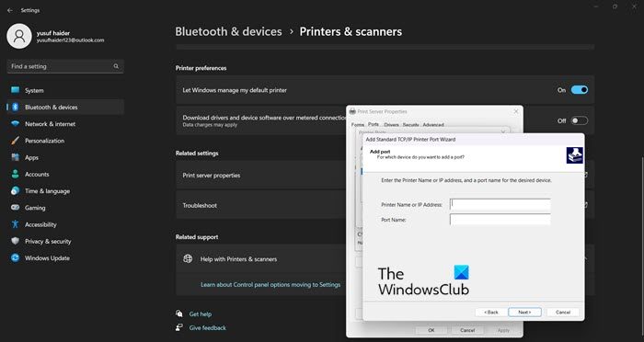Switch to the Drivers tab in Print Server Properties
Viewport: 644px width, 342px height.
coord(391,125)
